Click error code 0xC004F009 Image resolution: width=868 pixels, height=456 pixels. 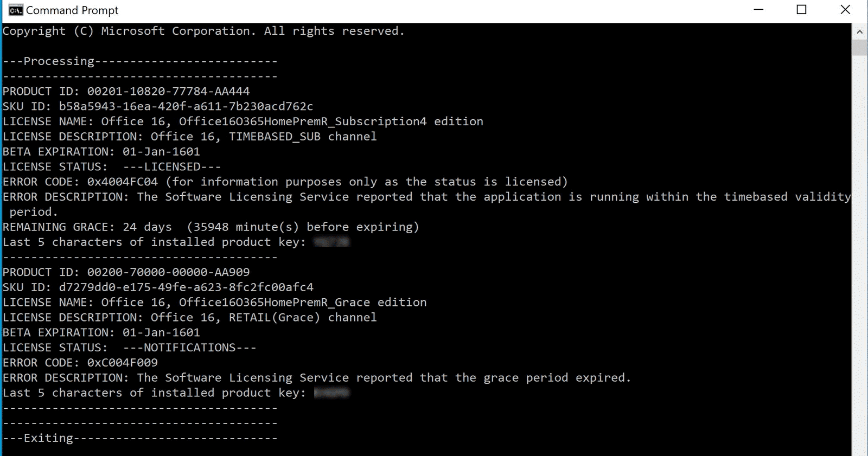pyautogui.click(x=123, y=363)
